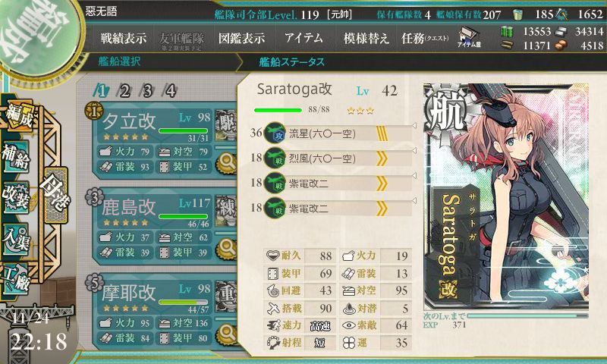Open the アイテム屋 item shop icon
The width and height of the screenshot is (607, 364).
point(469,37)
